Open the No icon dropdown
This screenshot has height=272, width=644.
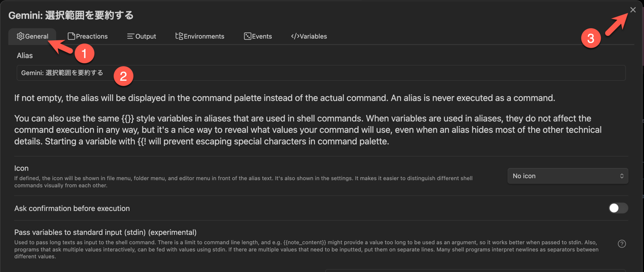[x=567, y=176]
